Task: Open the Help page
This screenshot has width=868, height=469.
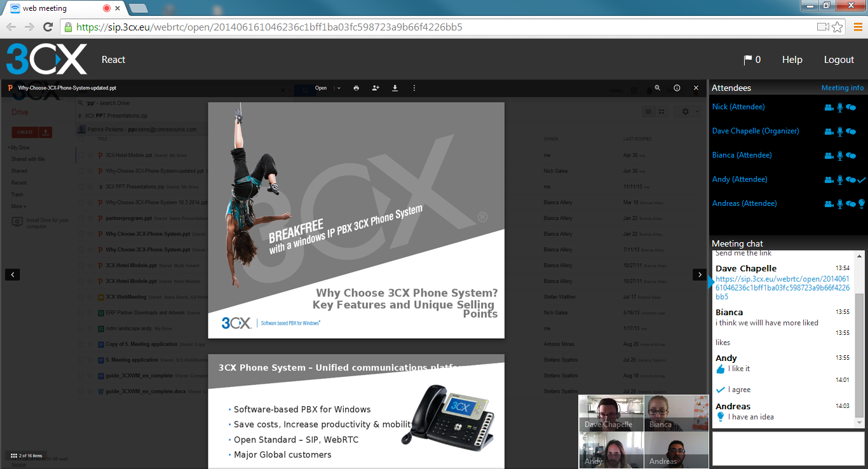Action: click(792, 60)
